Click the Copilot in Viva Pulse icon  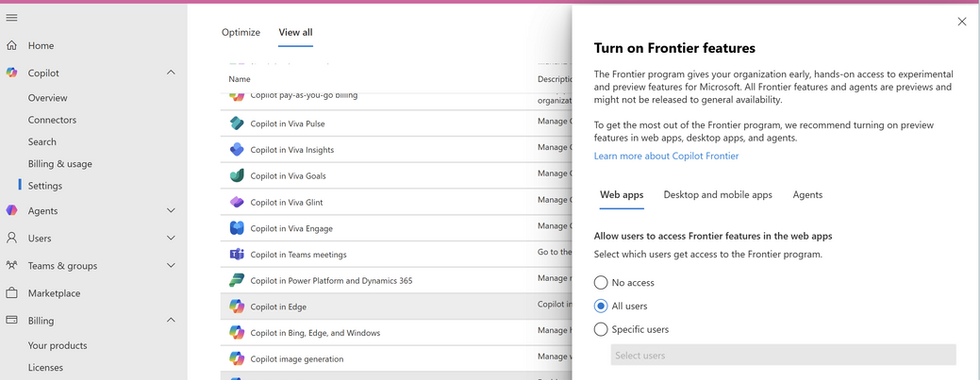click(236, 123)
